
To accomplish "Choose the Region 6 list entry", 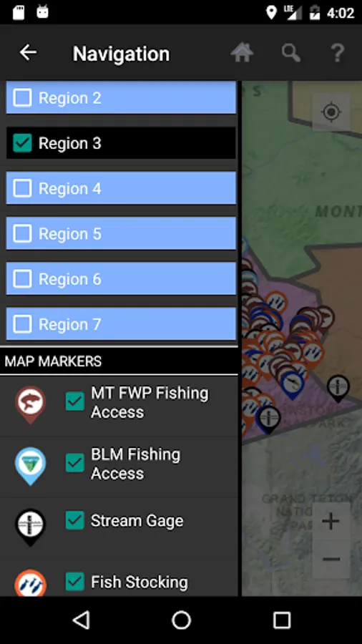I will [x=121, y=279].
